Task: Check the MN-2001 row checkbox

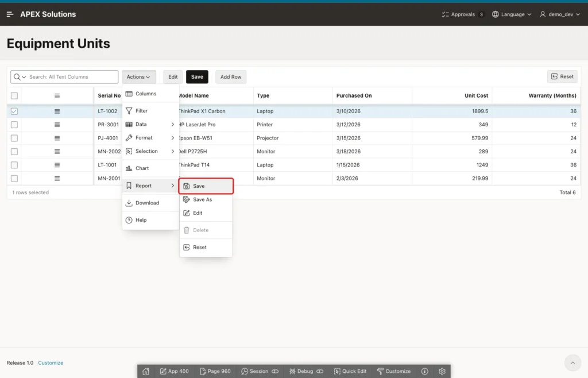Action: pyautogui.click(x=14, y=179)
